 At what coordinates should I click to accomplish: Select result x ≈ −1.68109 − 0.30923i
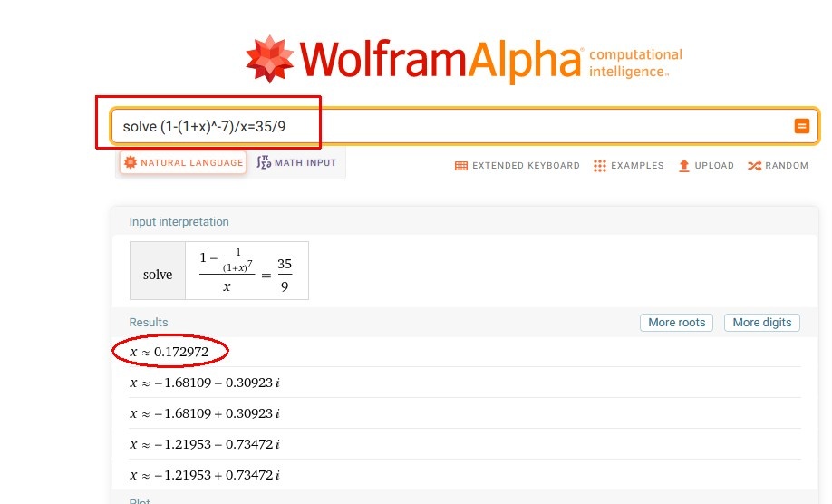click(205, 383)
